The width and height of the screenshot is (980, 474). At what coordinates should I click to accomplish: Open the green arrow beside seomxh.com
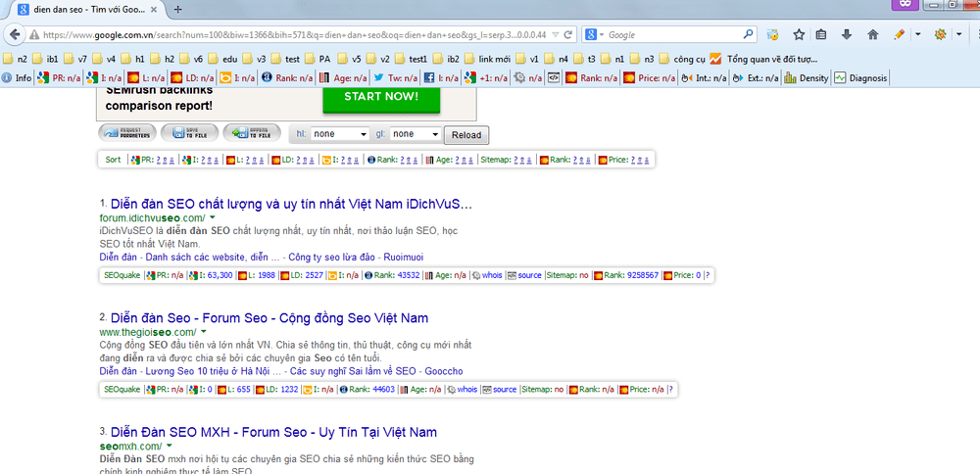(x=170, y=446)
